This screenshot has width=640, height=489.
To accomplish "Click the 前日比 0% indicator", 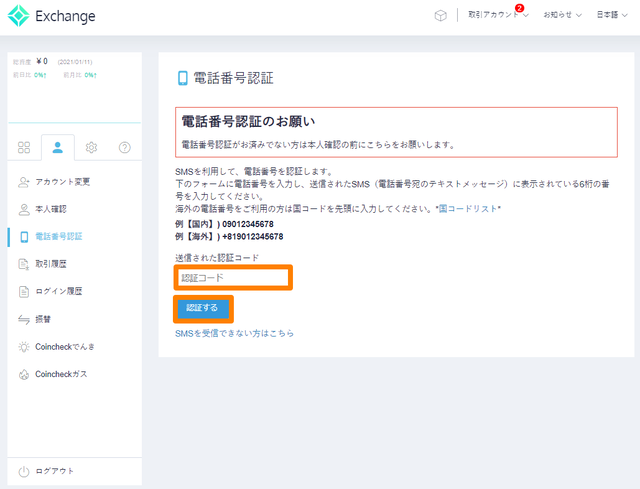I will pyautogui.click(x=30, y=75).
